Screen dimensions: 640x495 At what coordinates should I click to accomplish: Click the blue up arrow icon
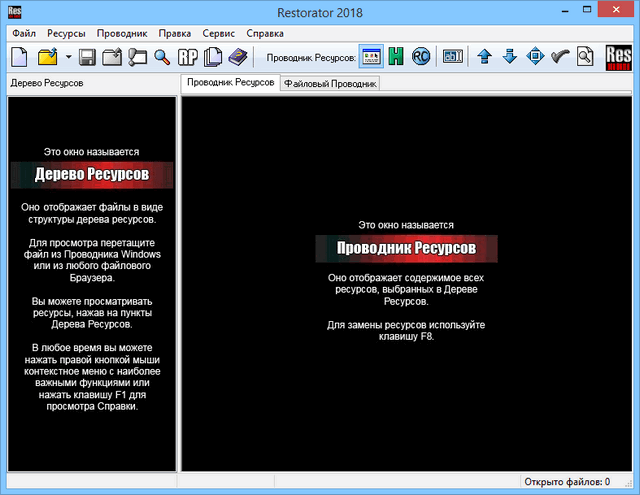click(x=485, y=56)
